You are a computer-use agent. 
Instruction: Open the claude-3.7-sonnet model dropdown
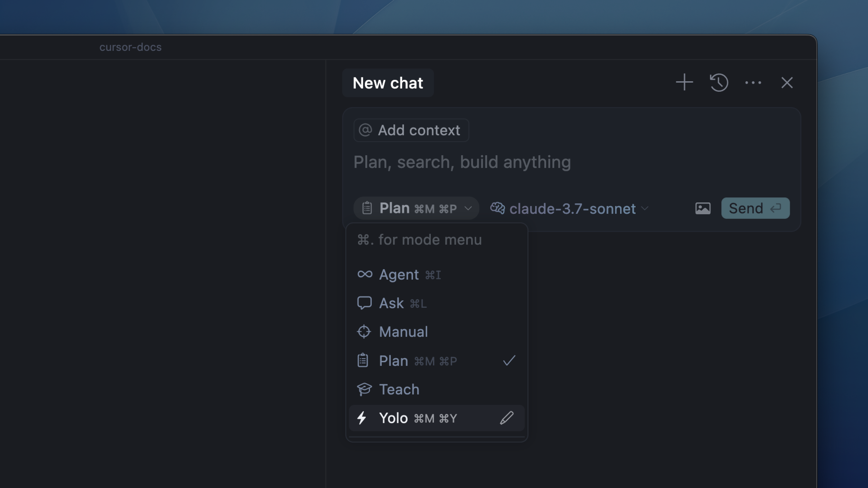[572, 208]
